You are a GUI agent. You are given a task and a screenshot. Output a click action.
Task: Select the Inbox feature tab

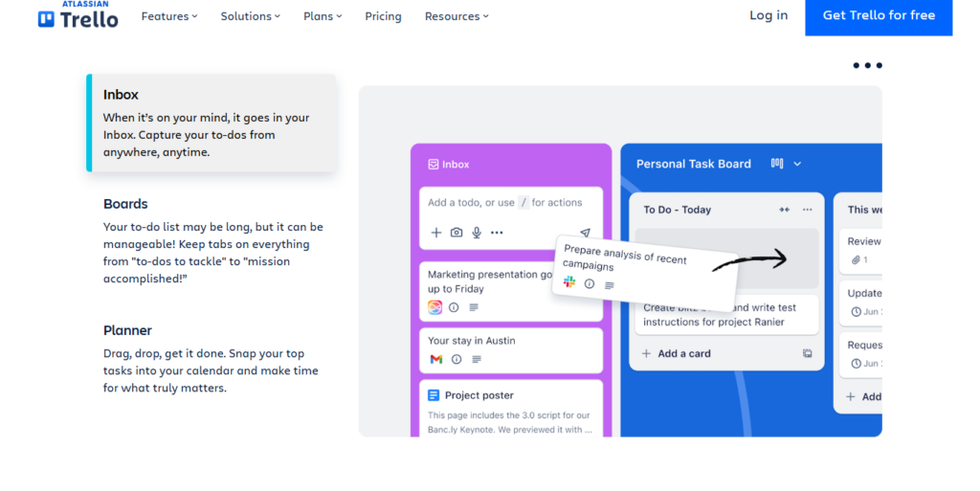coord(212,123)
